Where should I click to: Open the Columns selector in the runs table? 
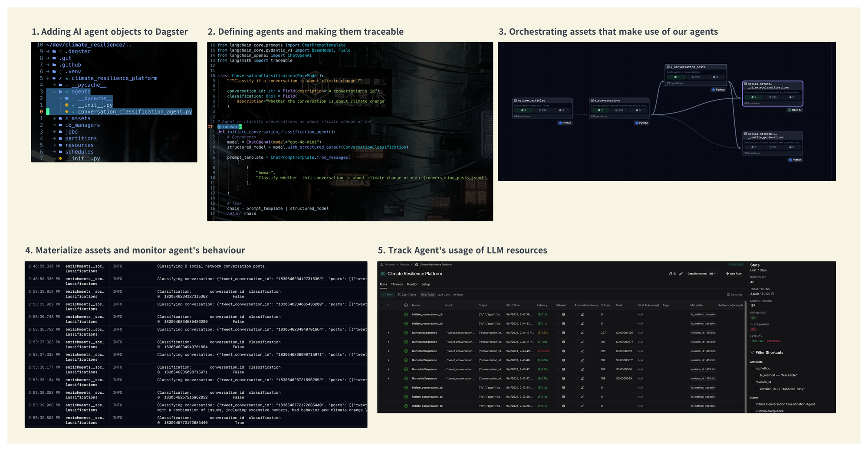coord(734,294)
